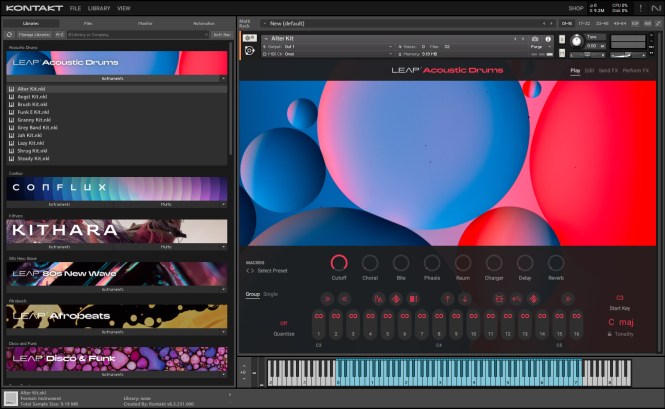Switch pad mode to Single

[x=270, y=294]
